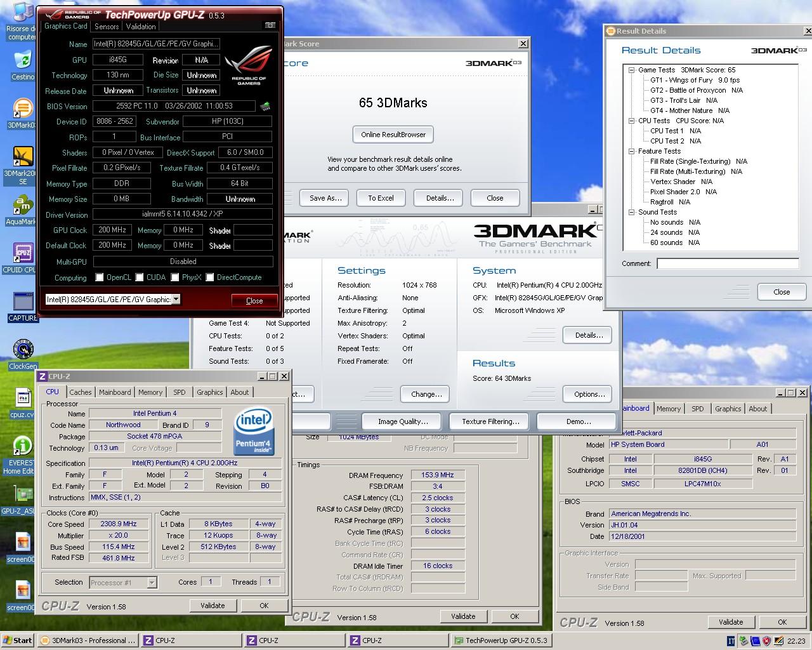
Task: Open GPU-Z_ASUS desktop shortcut
Action: (22, 500)
